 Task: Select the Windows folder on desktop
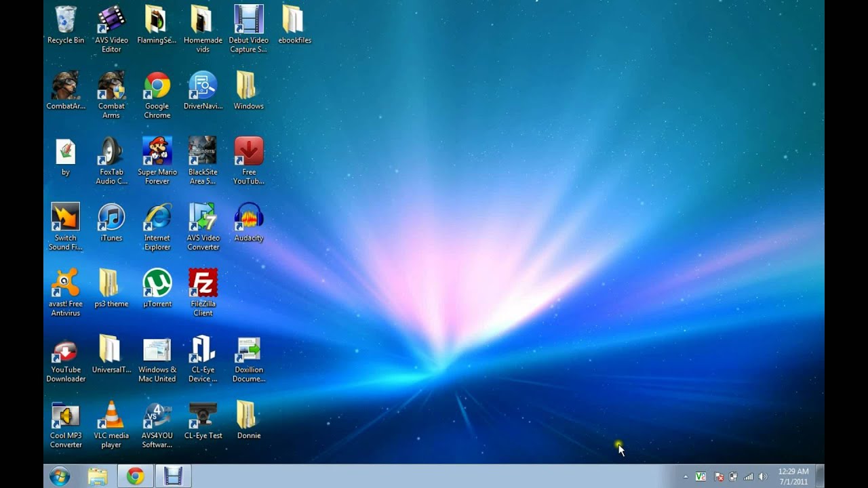[249, 91]
